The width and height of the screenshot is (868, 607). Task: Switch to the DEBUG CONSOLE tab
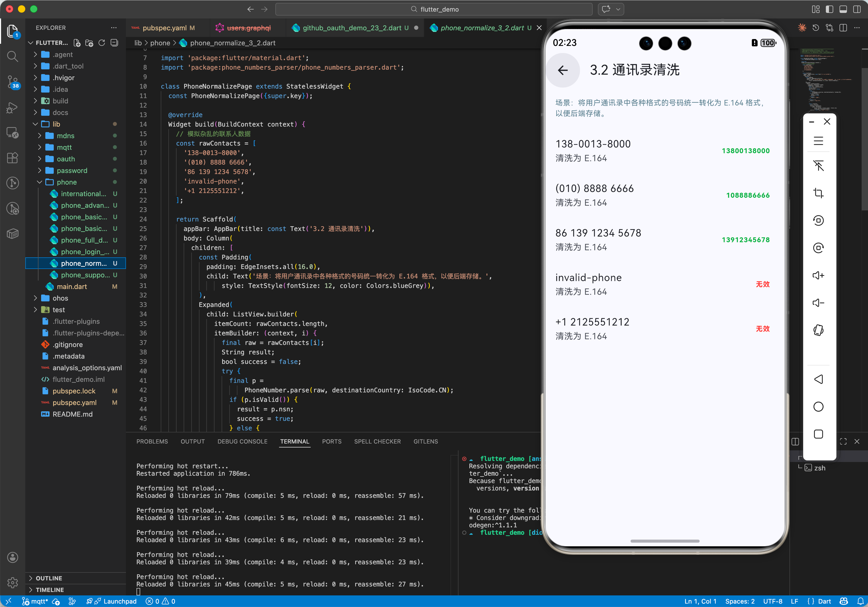point(242,441)
